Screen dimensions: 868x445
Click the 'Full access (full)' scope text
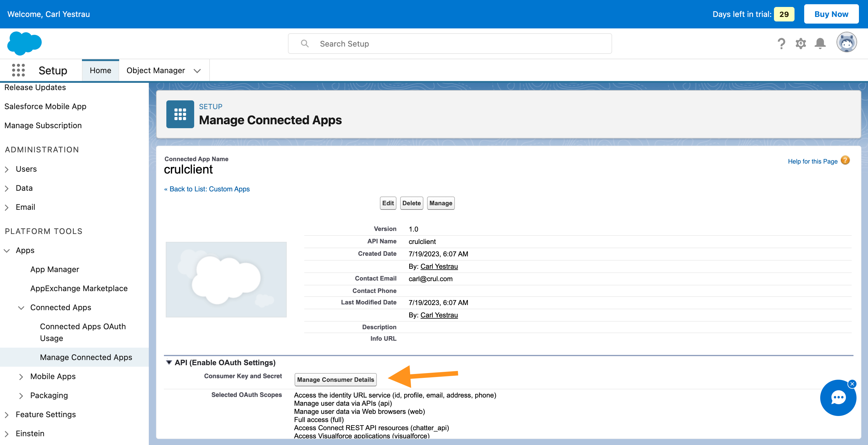click(x=319, y=419)
